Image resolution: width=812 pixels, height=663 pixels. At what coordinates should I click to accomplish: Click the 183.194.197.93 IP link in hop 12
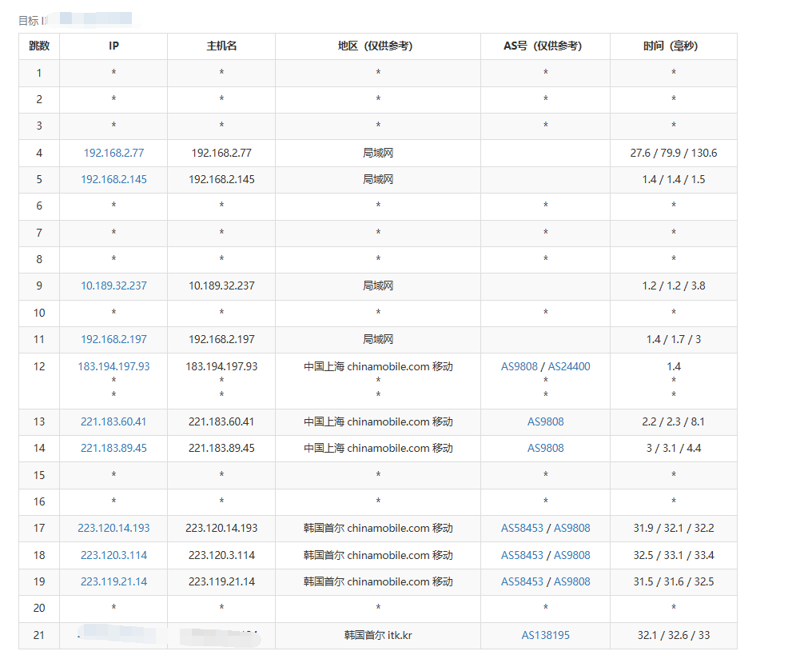(113, 366)
